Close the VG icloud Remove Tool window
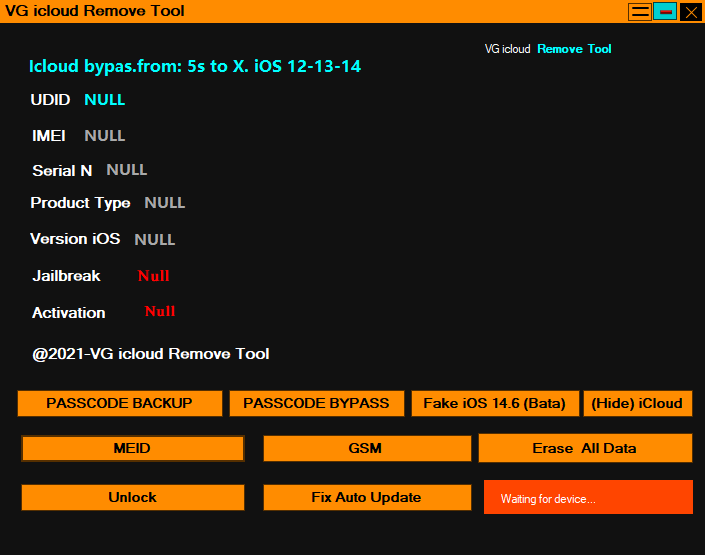 click(x=691, y=12)
